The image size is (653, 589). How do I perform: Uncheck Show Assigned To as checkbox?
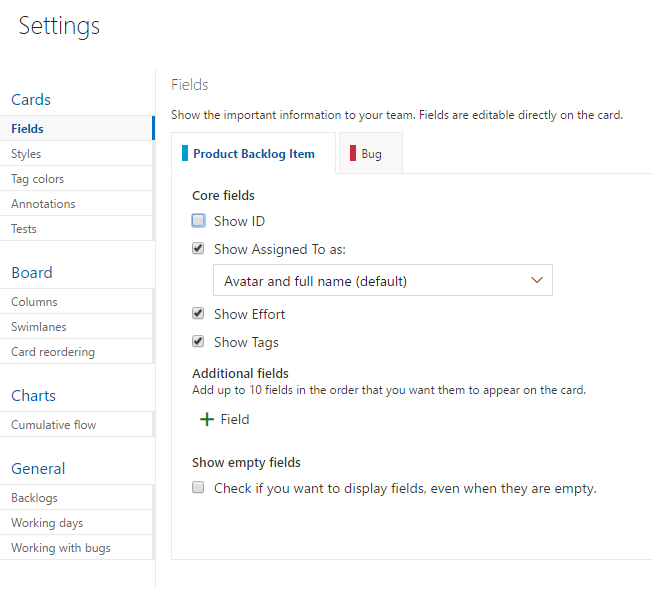198,249
